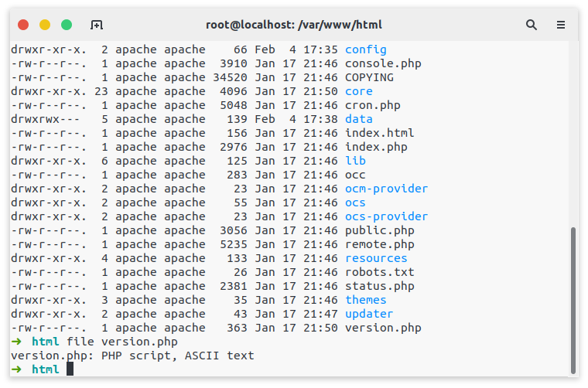Viewport: 588px width, 388px height.
Task: Click the ocm-provider directory entry
Action: click(386, 189)
